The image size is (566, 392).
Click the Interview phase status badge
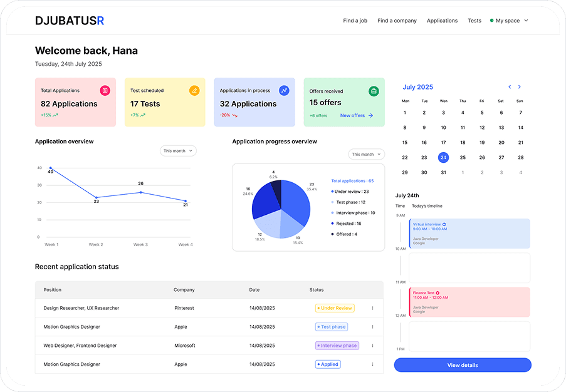click(x=337, y=346)
